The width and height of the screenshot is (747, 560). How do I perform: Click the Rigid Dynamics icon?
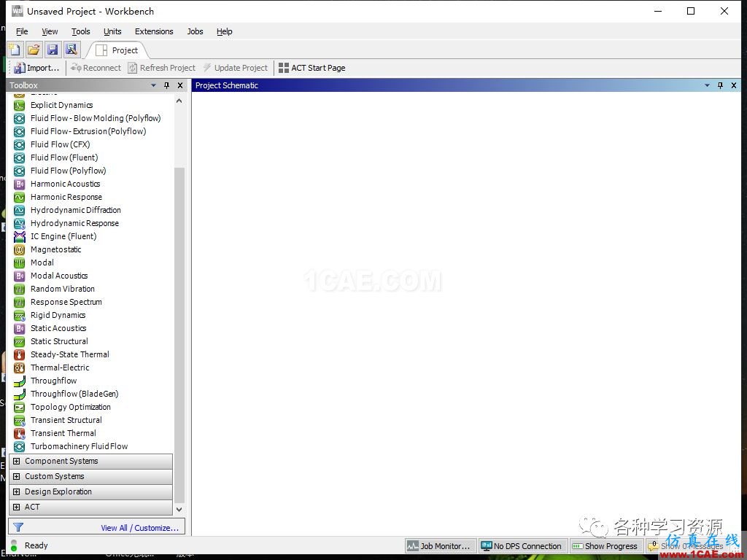pos(19,315)
